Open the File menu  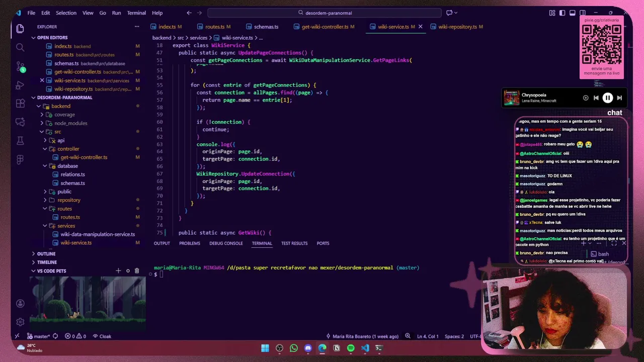pos(31,13)
